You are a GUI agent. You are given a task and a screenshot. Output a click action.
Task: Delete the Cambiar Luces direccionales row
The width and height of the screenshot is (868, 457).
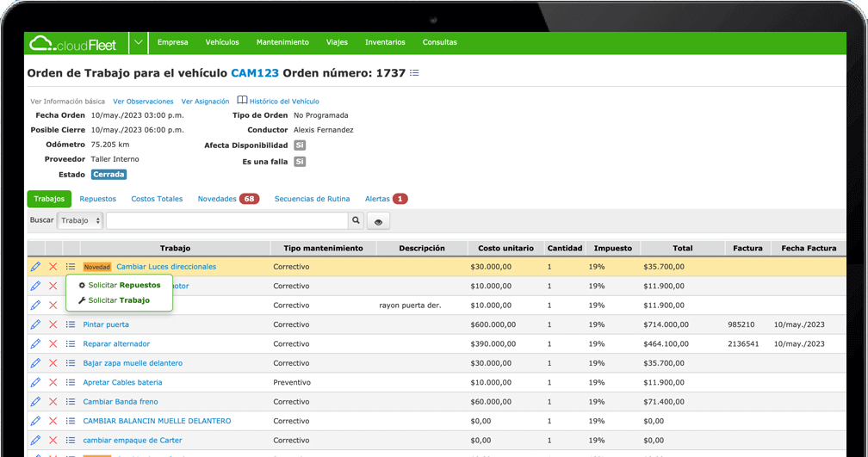point(53,267)
